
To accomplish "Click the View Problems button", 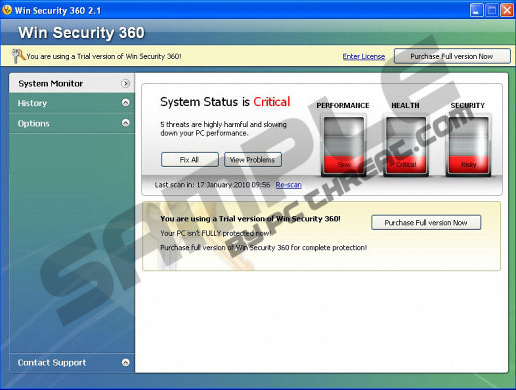I will tap(253, 160).
